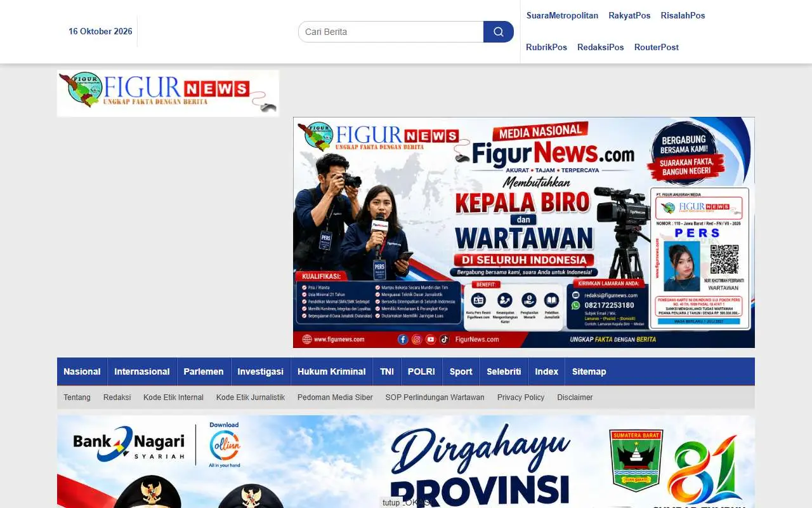812x508 pixels.
Task: Open the RakyatPos link
Action: [629, 16]
